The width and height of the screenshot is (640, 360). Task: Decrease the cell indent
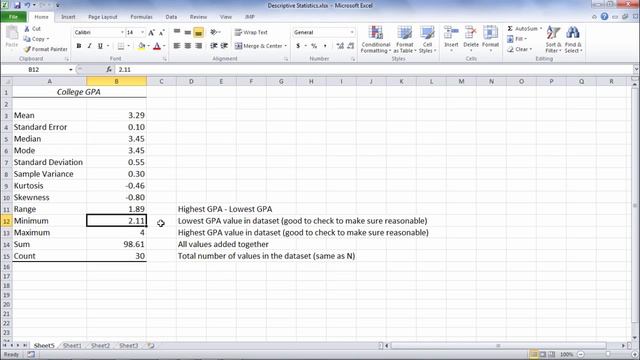[213, 46]
